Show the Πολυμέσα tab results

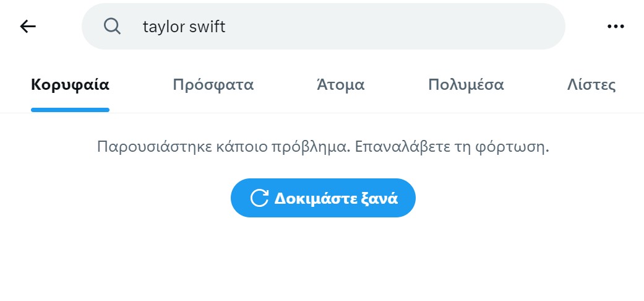point(466,85)
